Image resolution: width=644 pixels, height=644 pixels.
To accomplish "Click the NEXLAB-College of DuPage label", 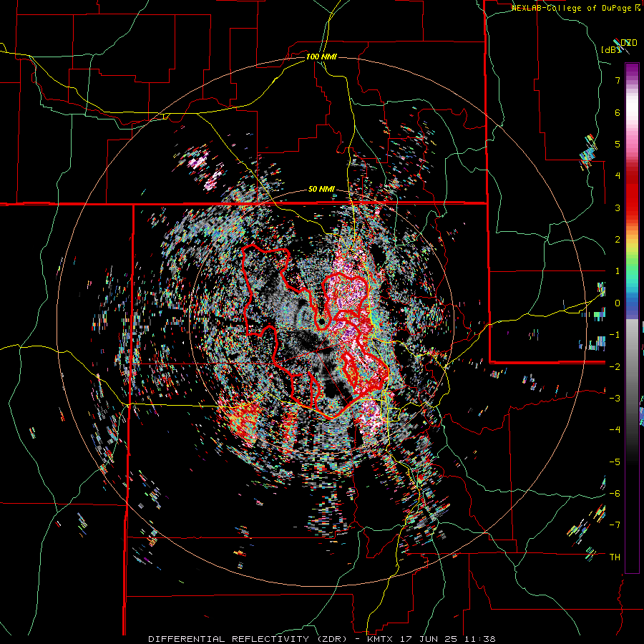I will pyautogui.click(x=576, y=8).
